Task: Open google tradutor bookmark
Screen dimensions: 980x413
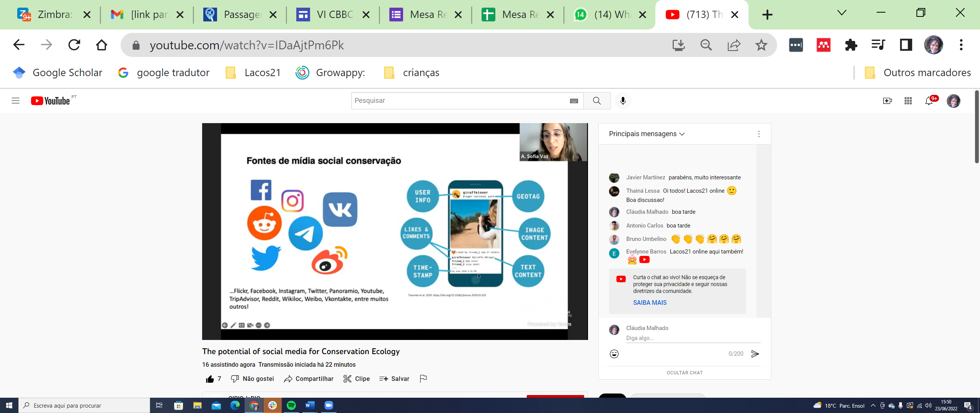Action: pyautogui.click(x=164, y=73)
